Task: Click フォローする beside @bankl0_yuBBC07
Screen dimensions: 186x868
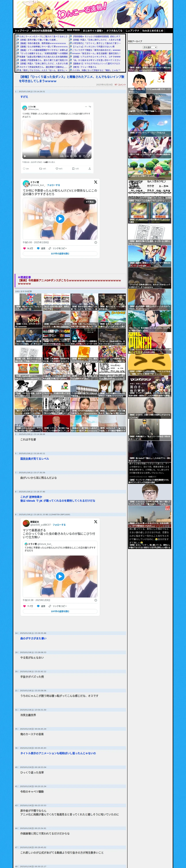Action: point(59,525)
